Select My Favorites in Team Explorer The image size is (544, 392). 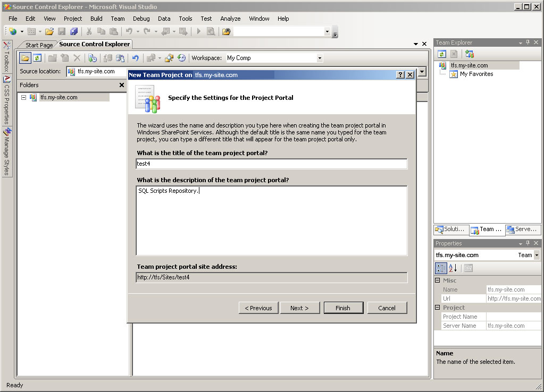click(476, 74)
